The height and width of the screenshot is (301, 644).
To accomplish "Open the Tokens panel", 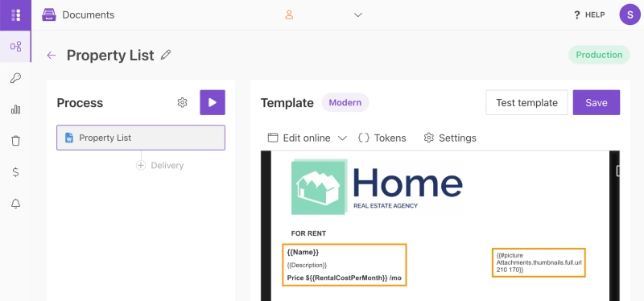I will click(x=382, y=138).
